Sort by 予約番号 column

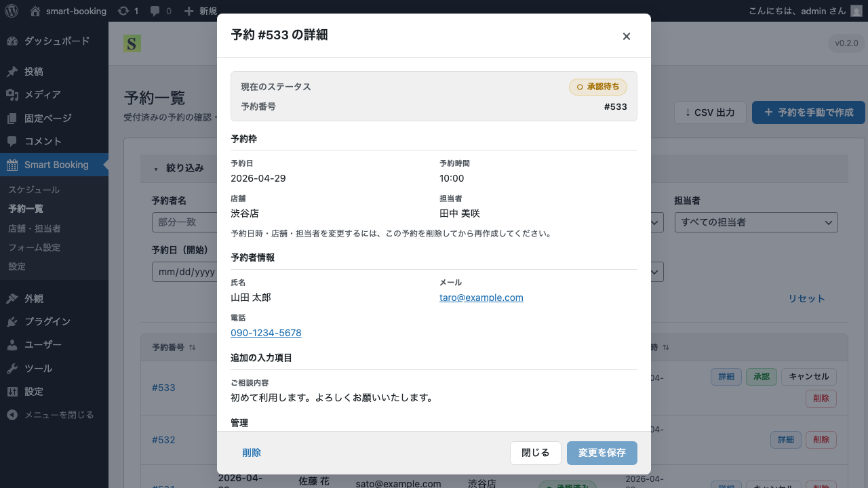[x=174, y=347]
